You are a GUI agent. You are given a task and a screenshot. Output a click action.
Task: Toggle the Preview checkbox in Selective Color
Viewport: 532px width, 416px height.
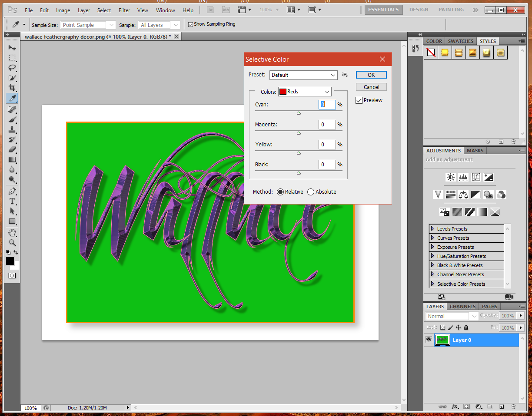[x=359, y=100]
